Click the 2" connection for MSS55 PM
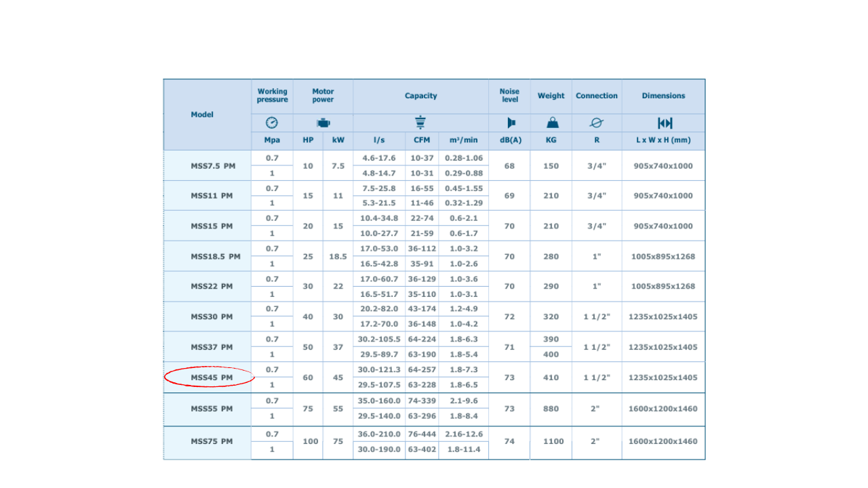Viewport: 868px width, 488px height. click(x=595, y=409)
